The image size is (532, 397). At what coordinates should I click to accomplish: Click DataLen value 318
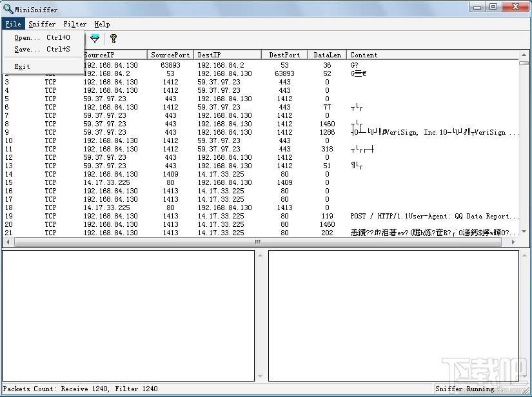(327, 149)
